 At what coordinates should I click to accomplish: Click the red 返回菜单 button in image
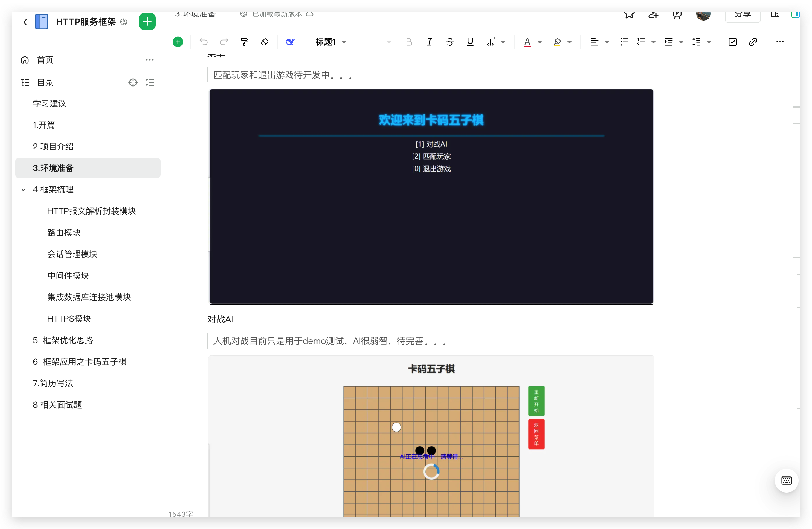(536, 434)
